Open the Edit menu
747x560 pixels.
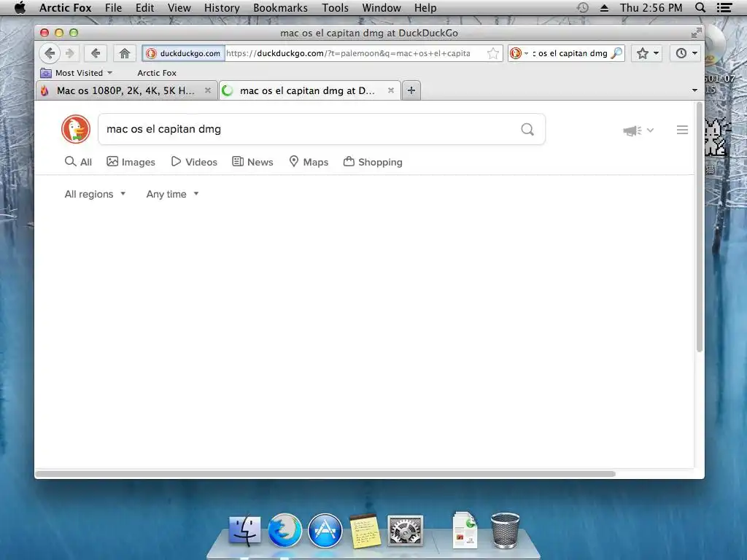(x=145, y=7)
